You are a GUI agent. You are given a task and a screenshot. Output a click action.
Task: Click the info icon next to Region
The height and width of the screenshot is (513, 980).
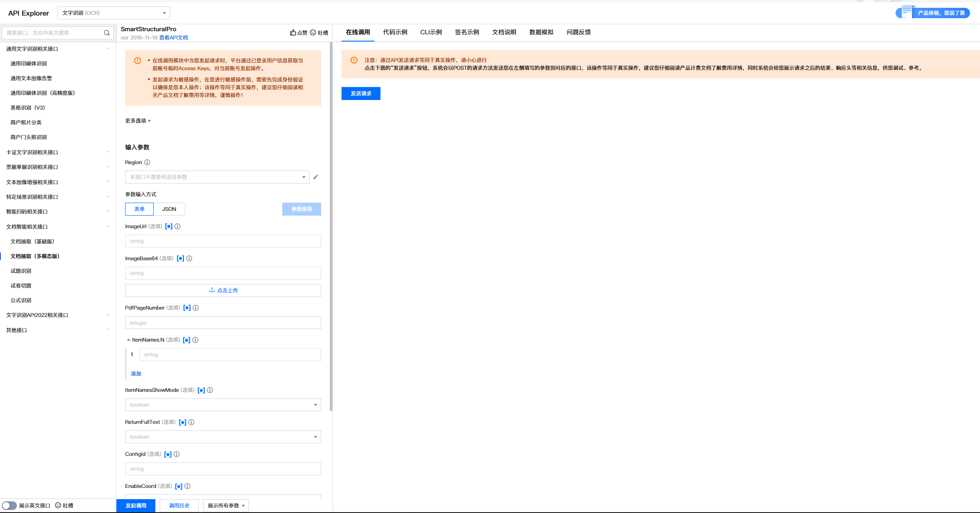click(x=147, y=162)
